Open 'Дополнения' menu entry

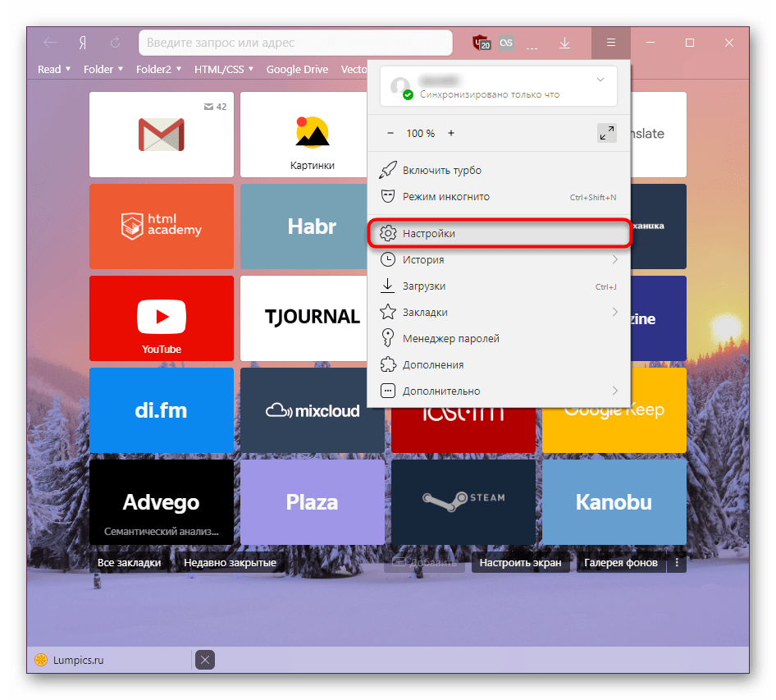(x=499, y=364)
